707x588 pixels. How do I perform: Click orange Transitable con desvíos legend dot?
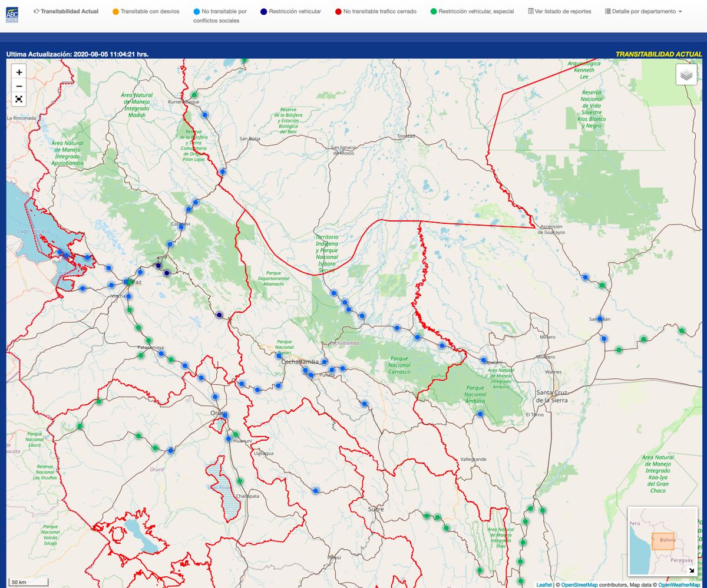(115, 11)
